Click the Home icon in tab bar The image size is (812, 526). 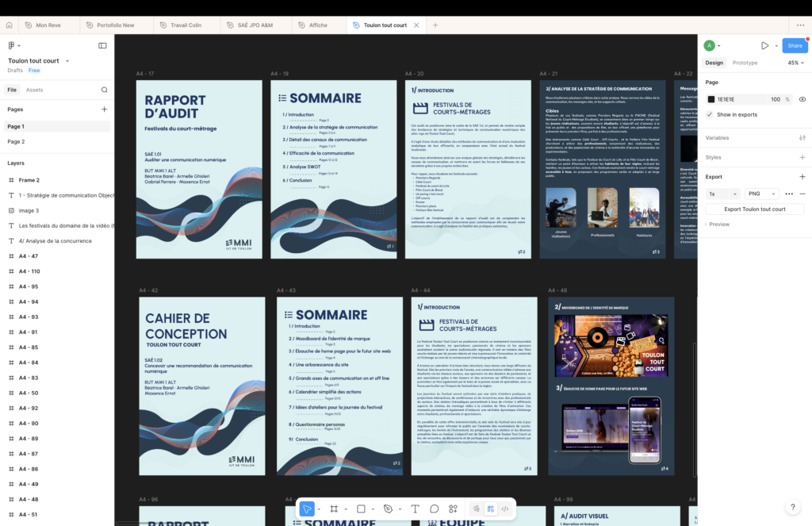(x=9, y=25)
